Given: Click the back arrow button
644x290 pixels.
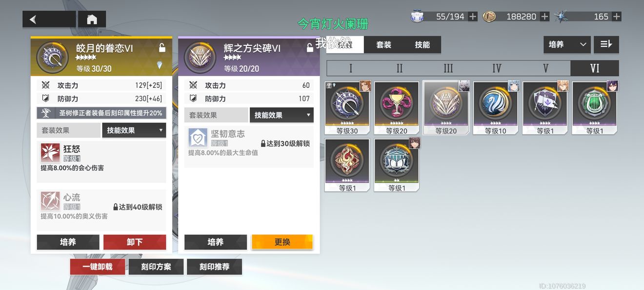Looking at the screenshot, I should (49, 19).
